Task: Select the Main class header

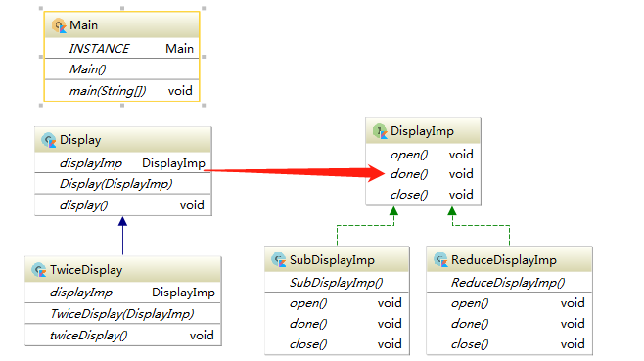Action: (122, 25)
